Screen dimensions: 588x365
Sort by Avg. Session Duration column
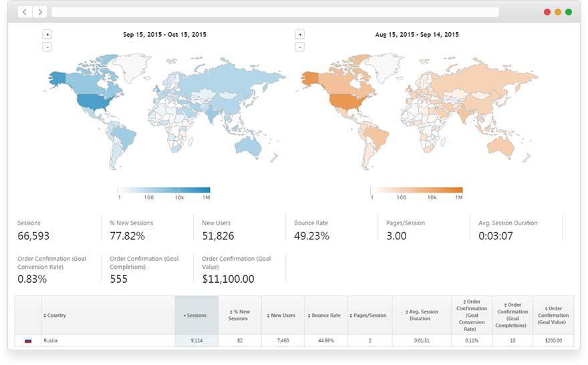(x=422, y=316)
